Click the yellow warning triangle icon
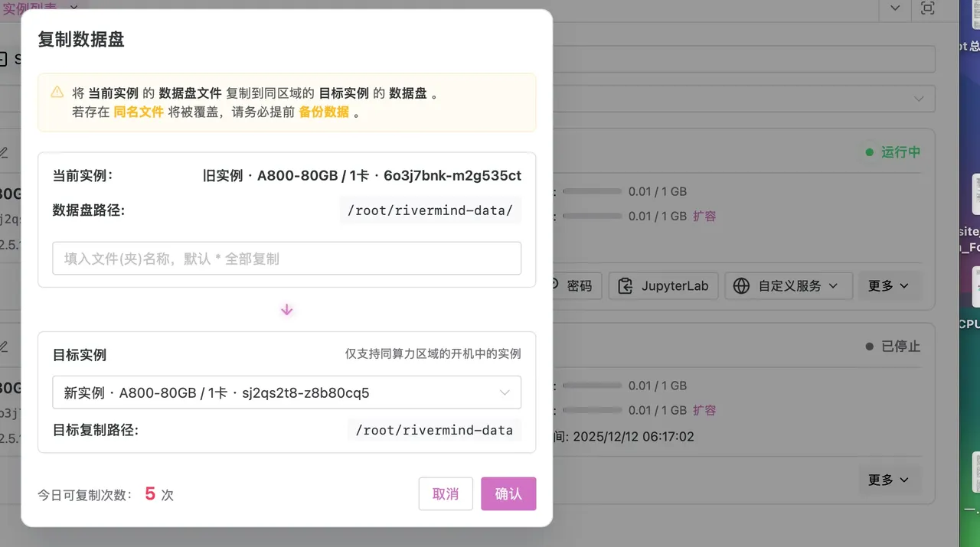The height and width of the screenshot is (547, 980). point(57,93)
